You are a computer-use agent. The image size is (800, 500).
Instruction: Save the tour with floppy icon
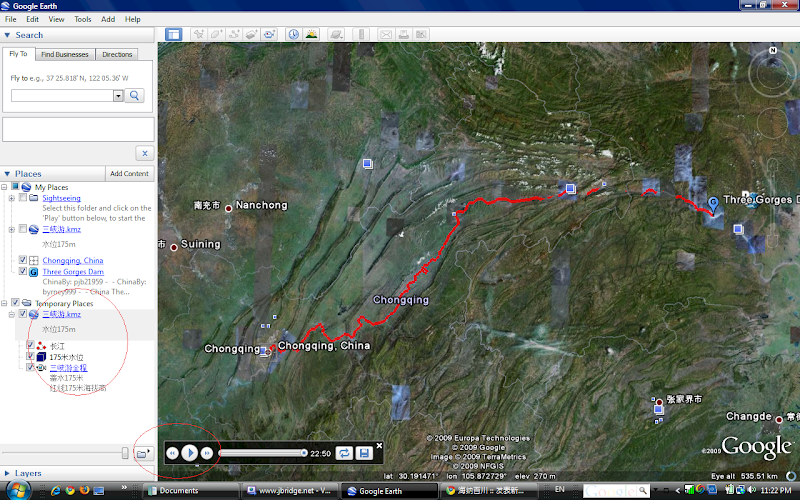364,453
